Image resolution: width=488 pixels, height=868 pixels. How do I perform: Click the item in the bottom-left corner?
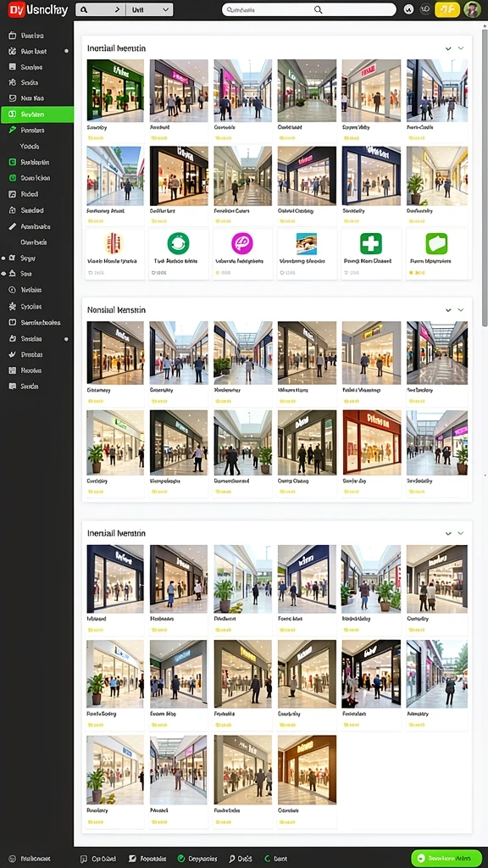coord(31,859)
